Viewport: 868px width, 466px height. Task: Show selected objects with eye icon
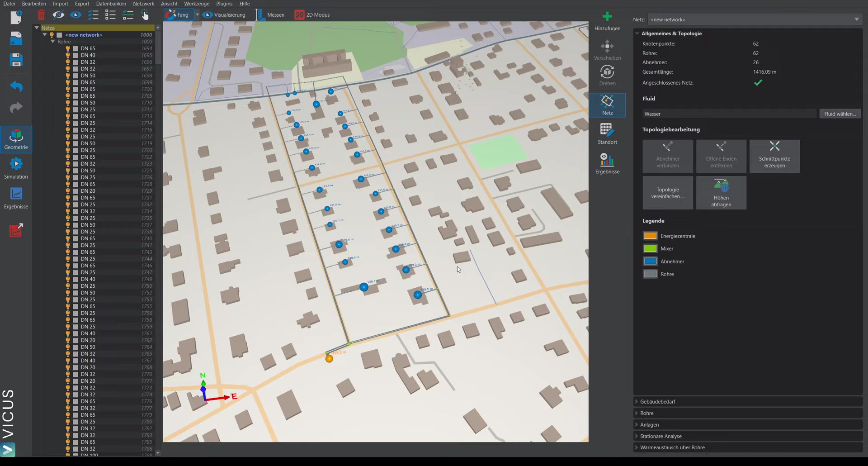(76, 15)
